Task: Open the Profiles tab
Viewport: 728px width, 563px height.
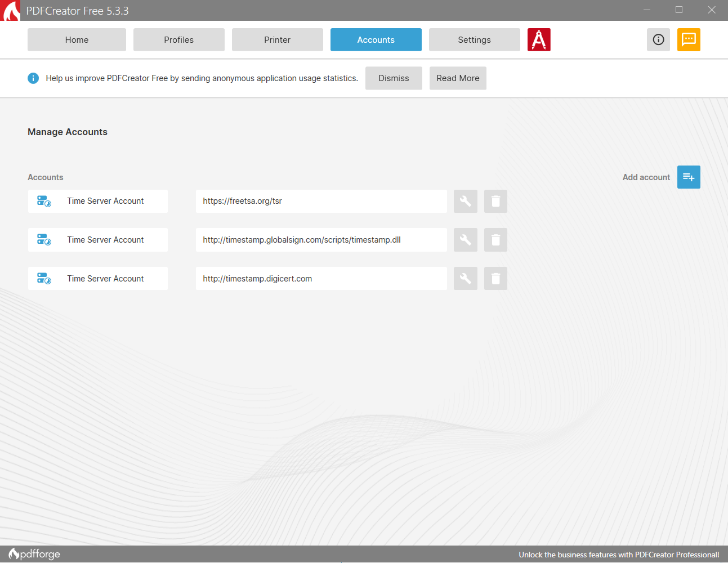Action: [x=178, y=39]
